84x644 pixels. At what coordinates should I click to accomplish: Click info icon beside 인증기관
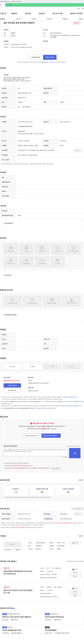[x=49, y=514]
